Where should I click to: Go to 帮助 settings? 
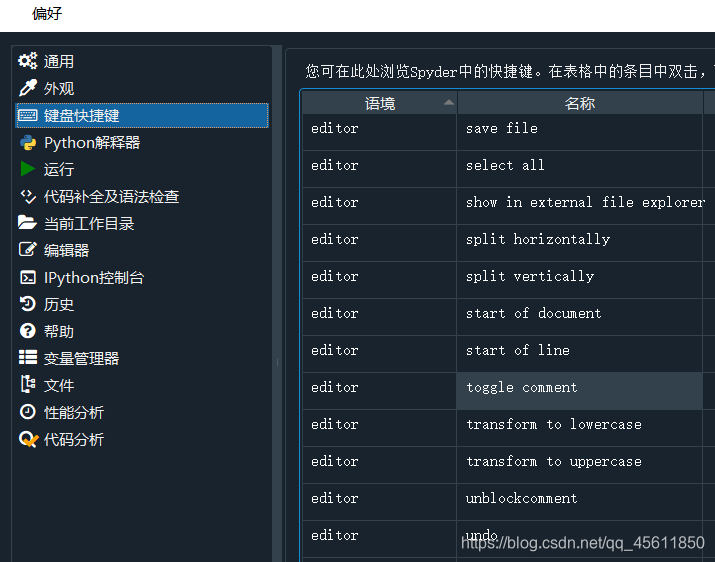(142, 331)
